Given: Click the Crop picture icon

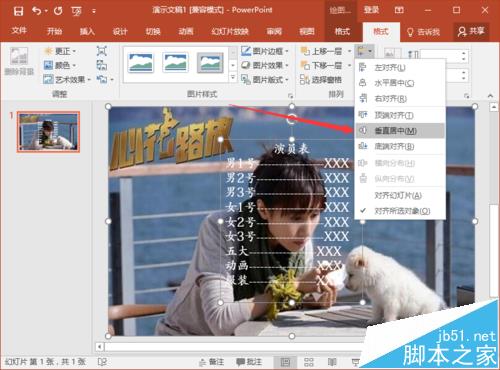Looking at the screenshot, I should coord(393,53).
